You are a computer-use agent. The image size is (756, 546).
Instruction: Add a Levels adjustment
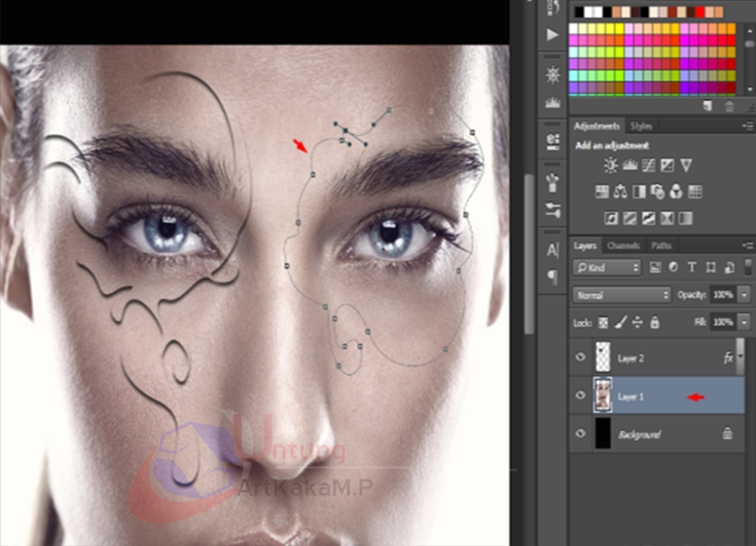pyautogui.click(x=629, y=165)
